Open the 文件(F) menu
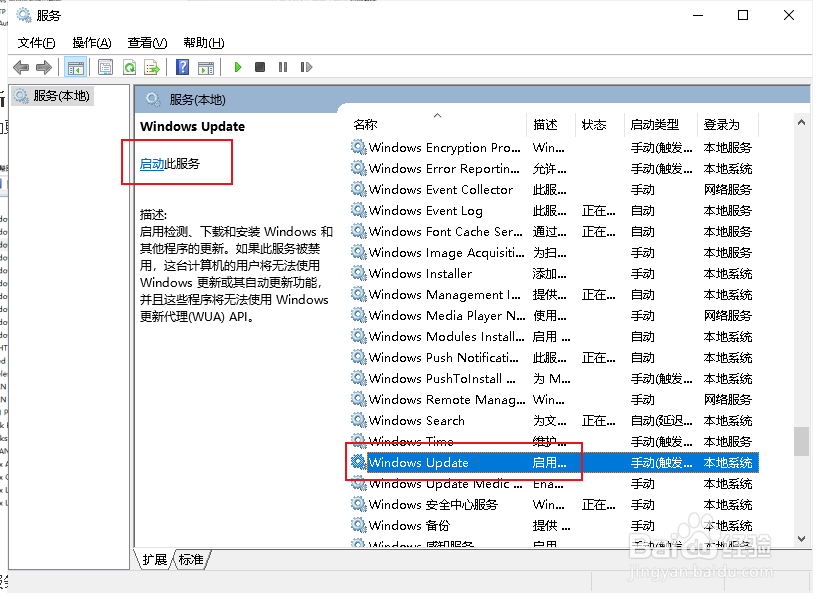 [x=37, y=43]
